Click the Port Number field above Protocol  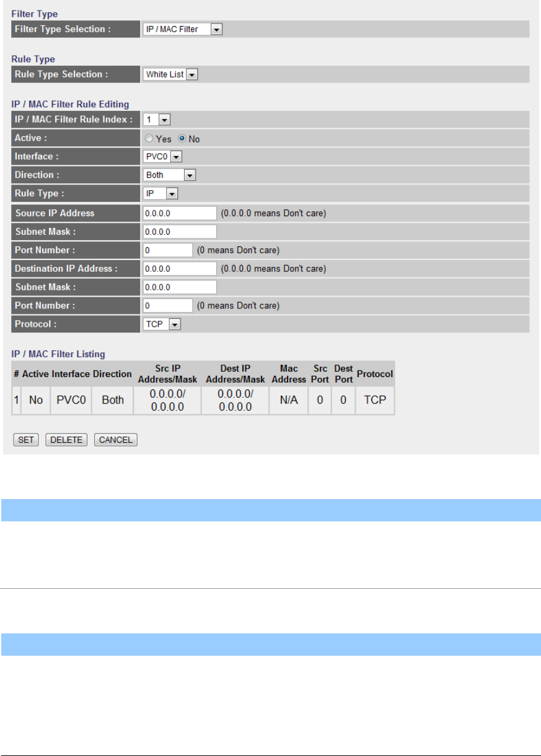click(168, 306)
